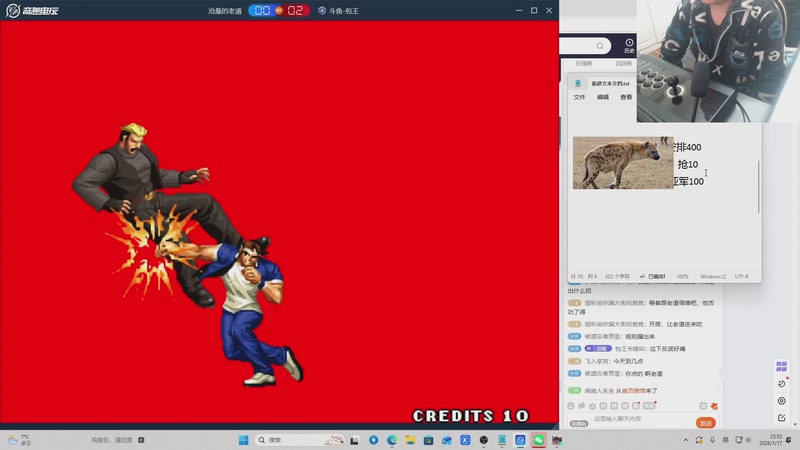Viewport: 800px width, 450px height.
Task: Click UTF-8 encoding in Notepad status bar
Action: click(741, 277)
